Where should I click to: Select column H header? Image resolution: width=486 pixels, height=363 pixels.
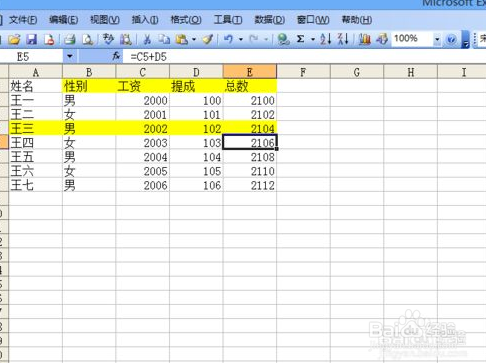coord(411,72)
